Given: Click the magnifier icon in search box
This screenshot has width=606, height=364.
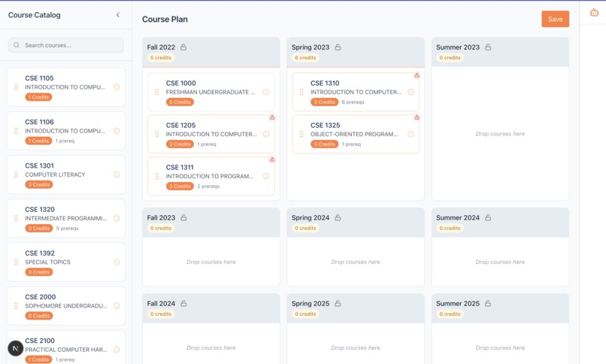Looking at the screenshot, I should pyautogui.click(x=17, y=45).
